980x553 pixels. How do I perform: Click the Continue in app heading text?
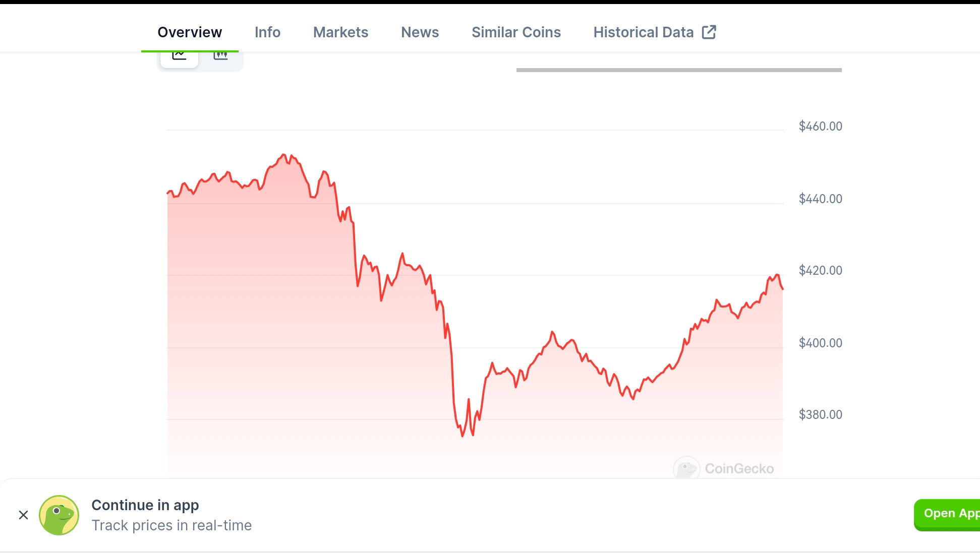145,505
